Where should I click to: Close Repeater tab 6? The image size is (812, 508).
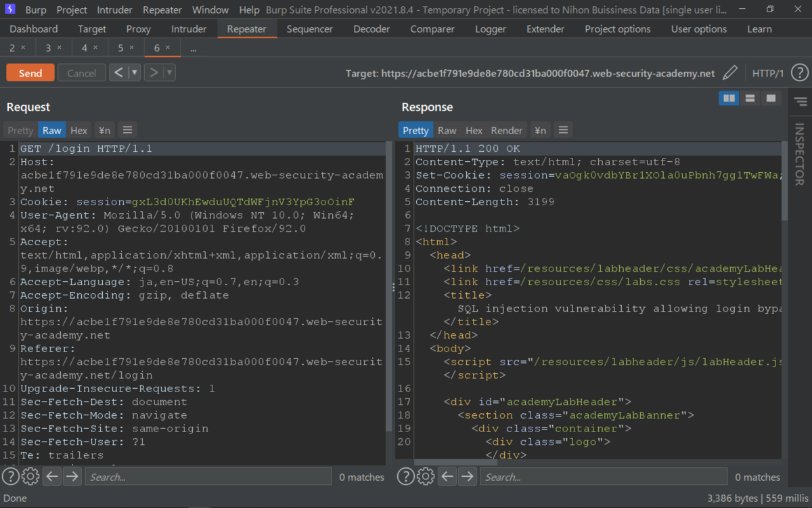click(x=168, y=48)
